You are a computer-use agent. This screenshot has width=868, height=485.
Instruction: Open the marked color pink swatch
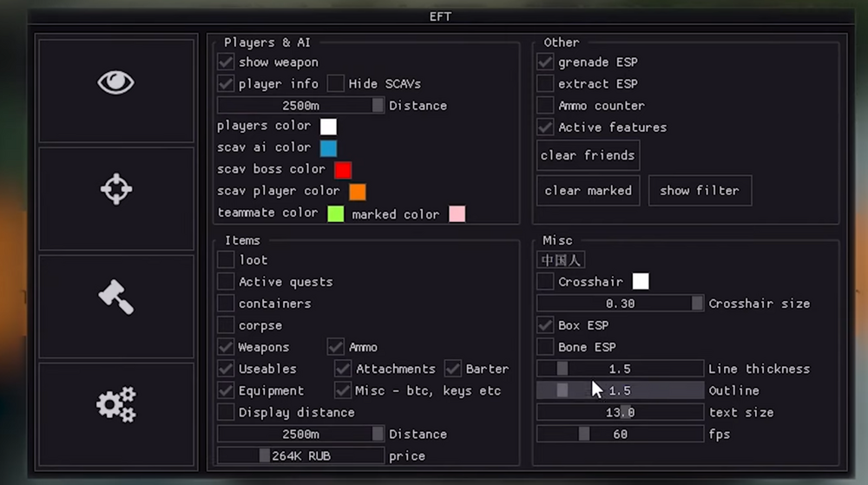(457, 213)
